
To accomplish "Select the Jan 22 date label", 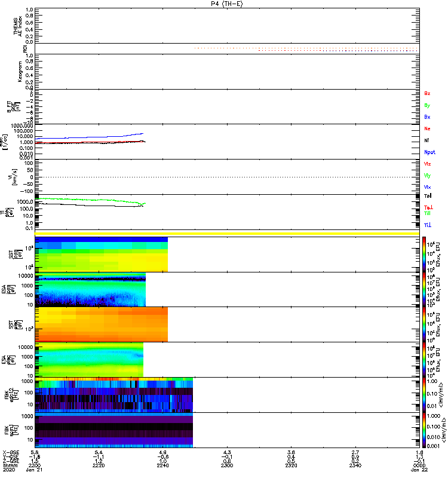I will click(x=419, y=470).
